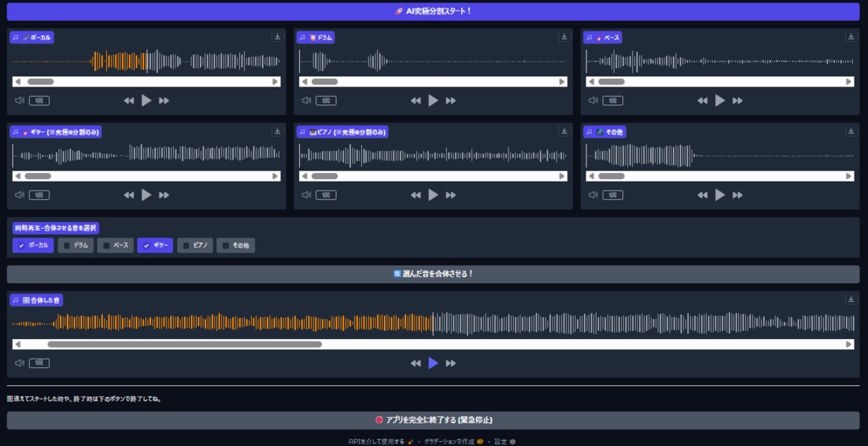Click 合体した音 scrollbar left arrow
Screen dimensions: 868x446
(18, 344)
